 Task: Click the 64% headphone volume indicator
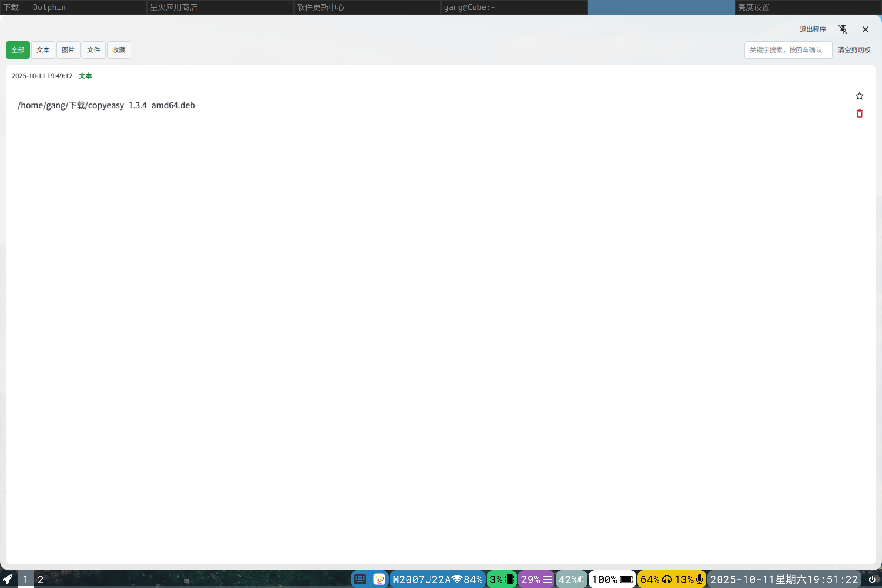click(656, 579)
